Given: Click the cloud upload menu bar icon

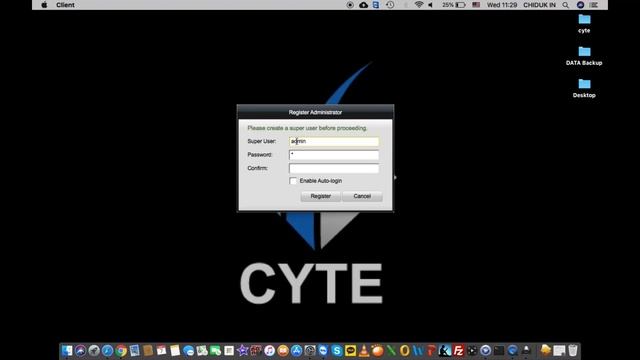Looking at the screenshot, I should 363,5.
